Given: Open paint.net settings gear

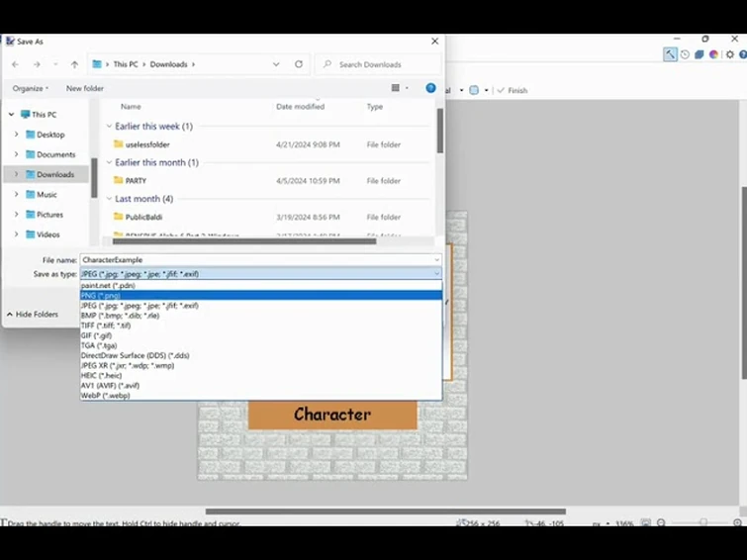Looking at the screenshot, I should point(730,54).
